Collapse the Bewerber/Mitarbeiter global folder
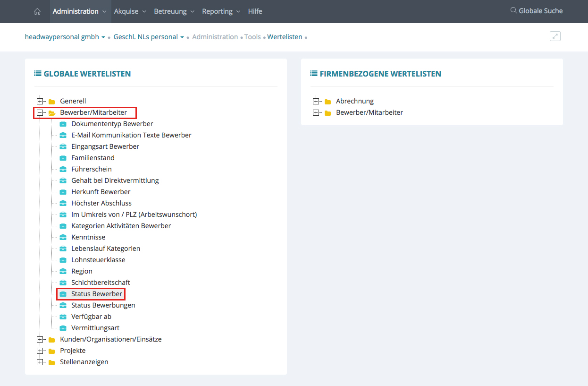Image resolution: width=588 pixels, height=386 pixels. [40, 112]
